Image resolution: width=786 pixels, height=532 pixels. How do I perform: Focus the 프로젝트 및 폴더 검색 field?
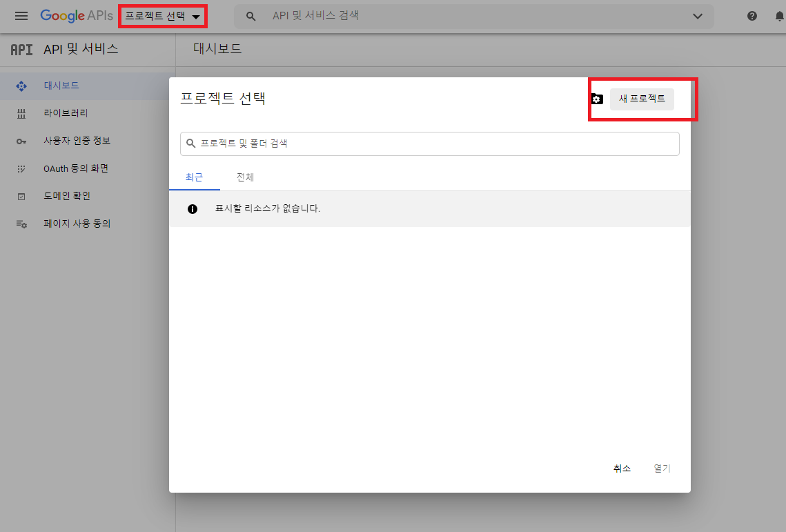point(430,144)
